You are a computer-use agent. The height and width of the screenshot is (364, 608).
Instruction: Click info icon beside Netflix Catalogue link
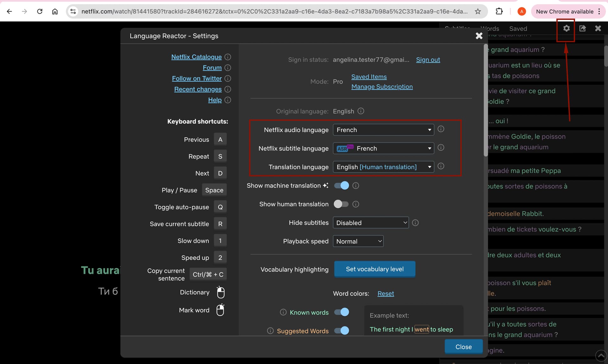tap(228, 57)
